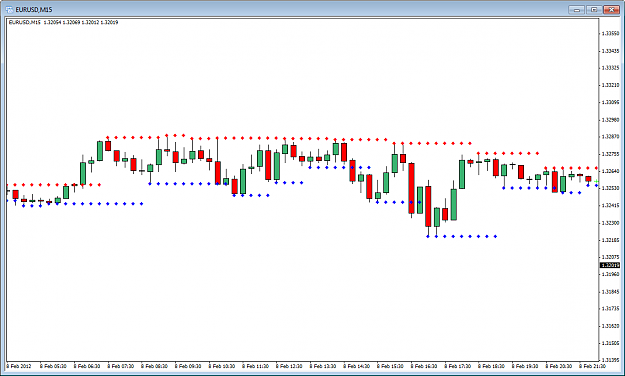This screenshot has height=376, width=625.
Task: Click the '8 Feb 06:30' time axis label
Action: click(x=87, y=366)
